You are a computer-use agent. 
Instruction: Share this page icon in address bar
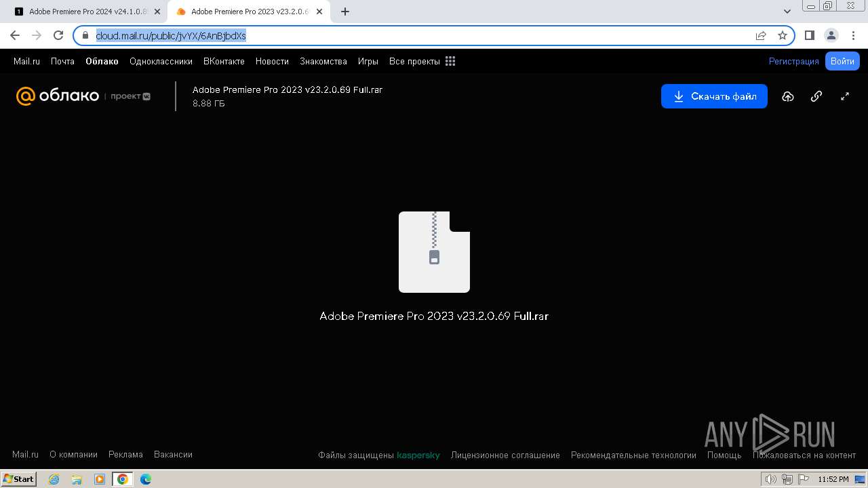coord(761,35)
